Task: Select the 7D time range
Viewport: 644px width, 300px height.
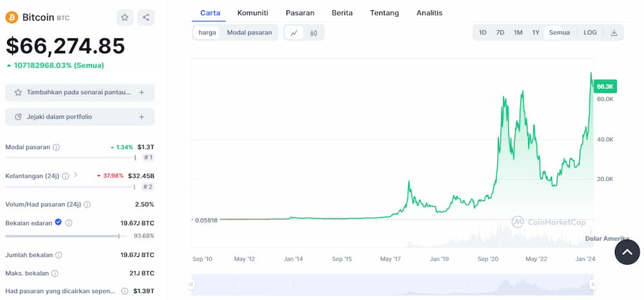Action: pyautogui.click(x=500, y=32)
